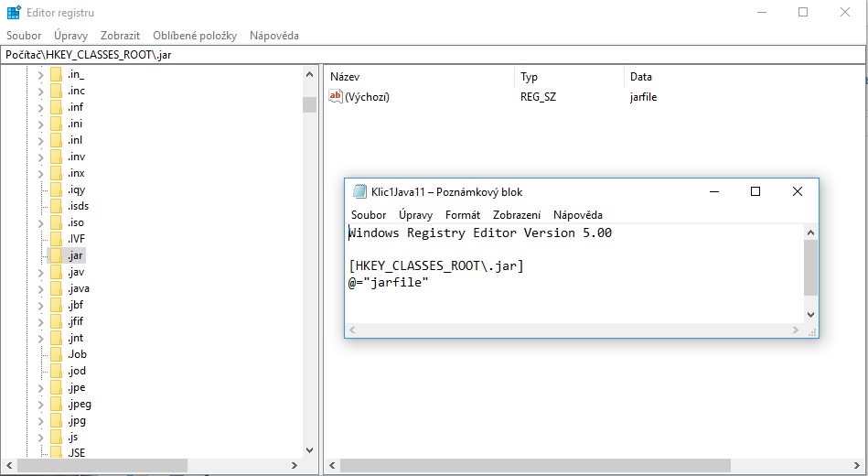Open Soubor menu in Editor registru
The image size is (868, 476).
point(24,36)
